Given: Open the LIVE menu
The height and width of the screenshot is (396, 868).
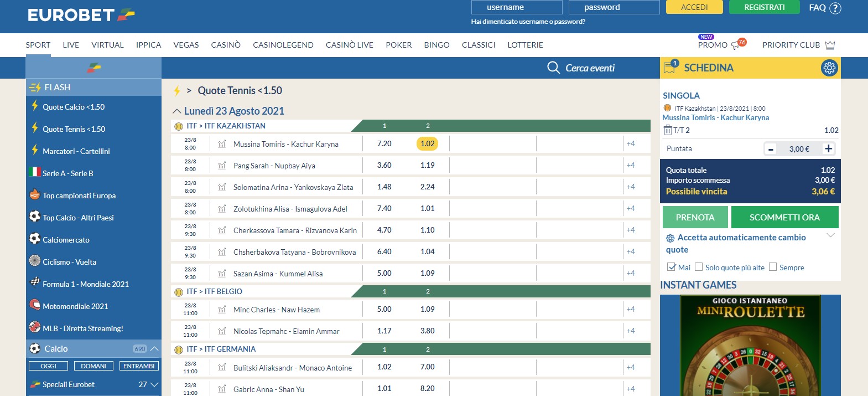Looking at the screenshot, I should 71,45.
